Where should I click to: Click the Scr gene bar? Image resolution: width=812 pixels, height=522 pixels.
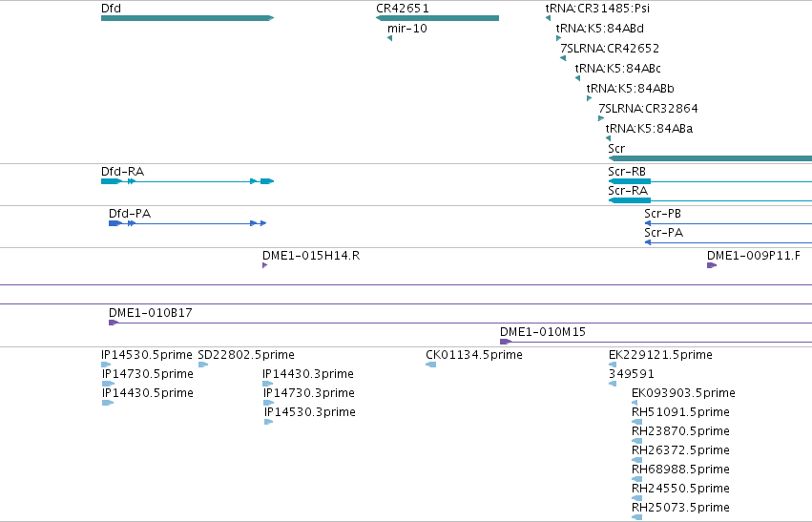click(710, 158)
